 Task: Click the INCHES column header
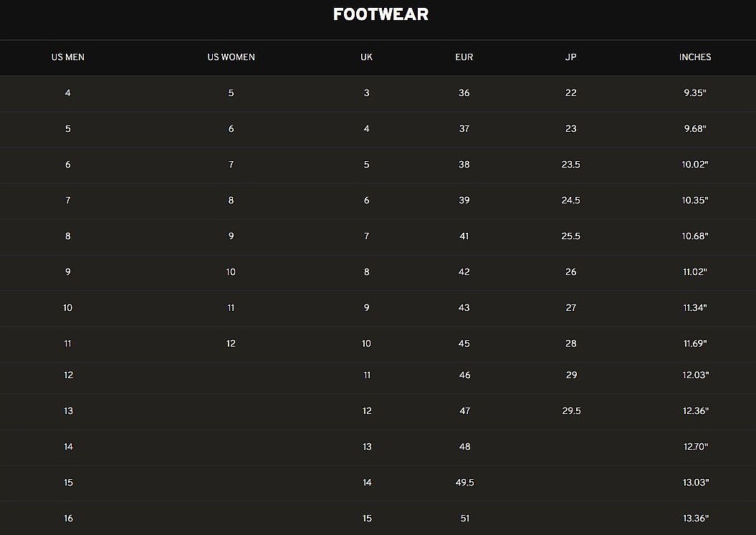coord(695,57)
